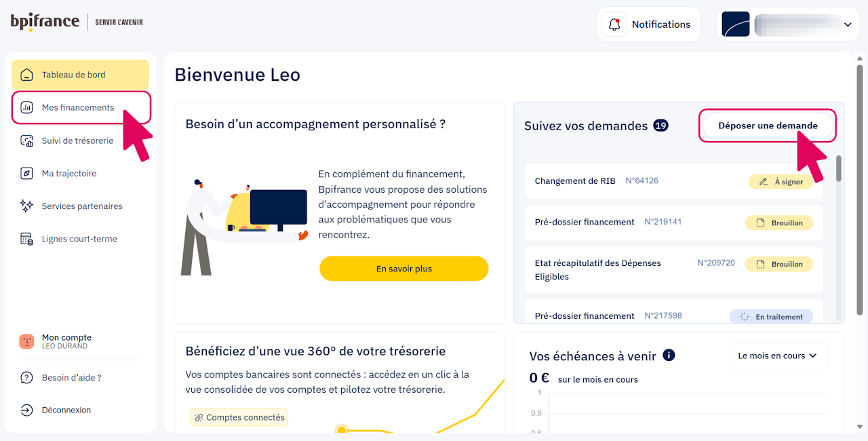868x441 pixels.
Task: Open Changement de RIB request N°64126
Action: tap(575, 181)
